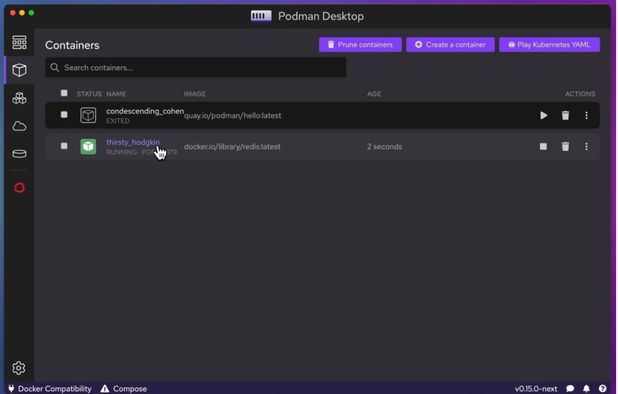
Task: Click Prune containers button
Action: (360, 45)
